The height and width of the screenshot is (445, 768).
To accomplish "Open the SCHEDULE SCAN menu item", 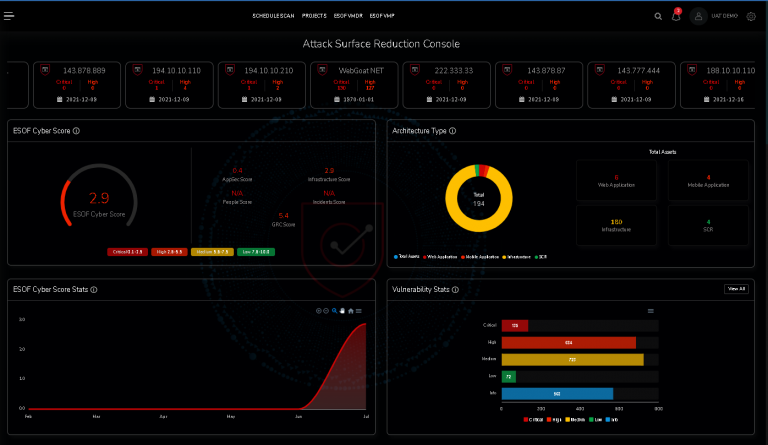I will (x=273, y=16).
